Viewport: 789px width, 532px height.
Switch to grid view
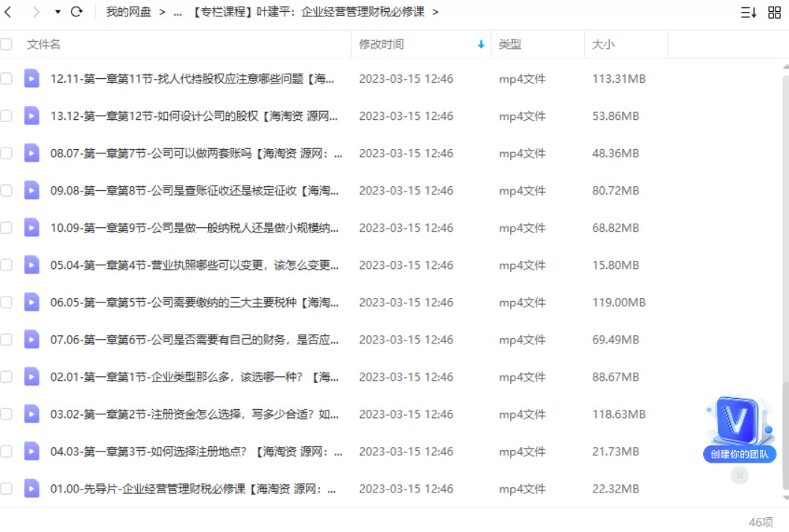click(x=774, y=12)
